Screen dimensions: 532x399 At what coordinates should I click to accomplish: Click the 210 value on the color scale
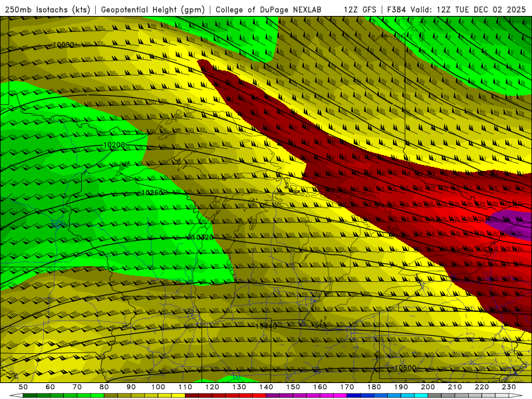click(x=455, y=387)
